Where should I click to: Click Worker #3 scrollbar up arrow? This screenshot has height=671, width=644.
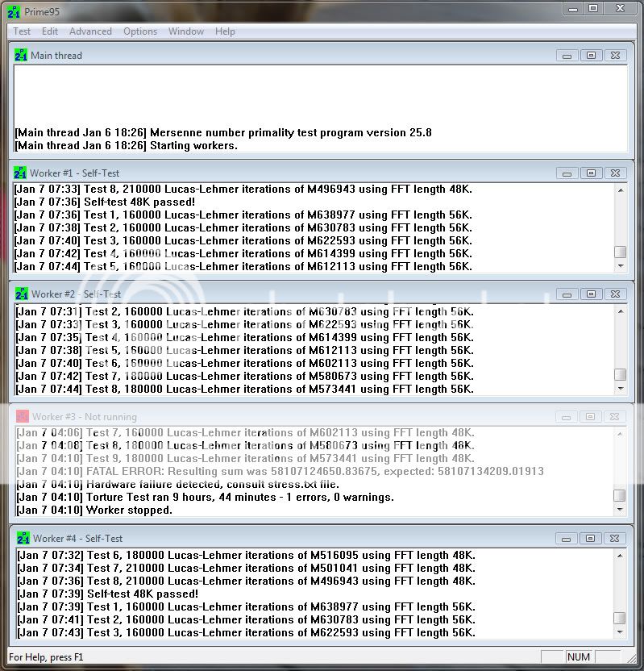620,434
